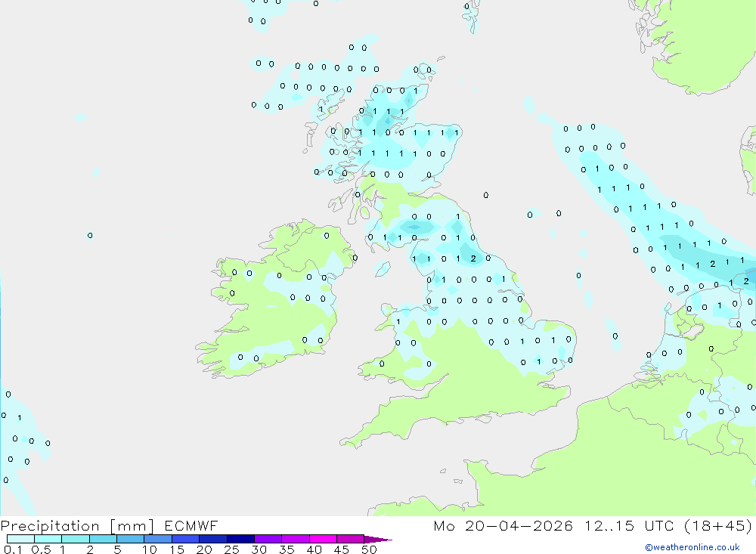Click the '0.1' legend scale label
This screenshot has height=554, width=756.
[13, 549]
